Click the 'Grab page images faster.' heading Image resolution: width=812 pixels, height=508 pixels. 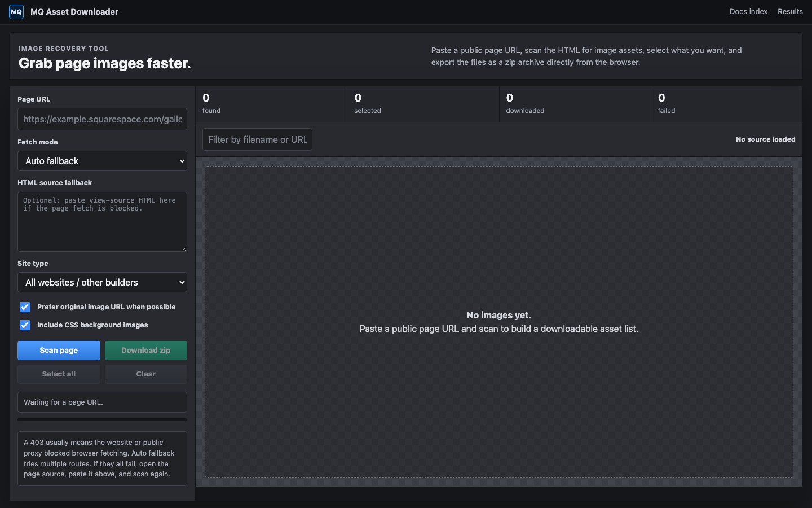point(105,63)
